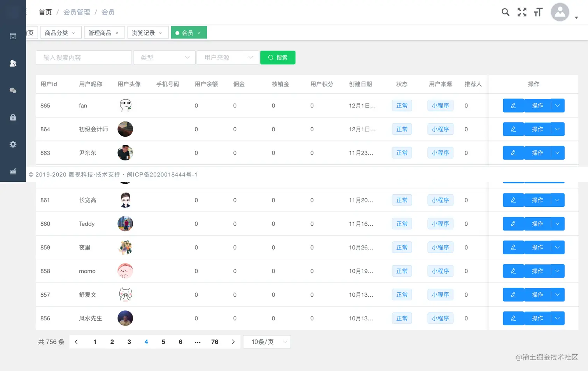588x371 pixels.
Task: Select the WeChat icon in the sidebar
Action: [x=13, y=90]
